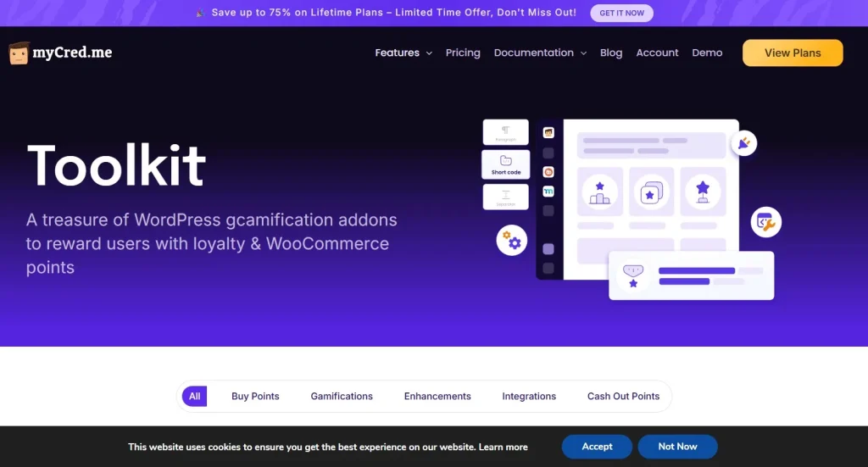Open the Pricing page
Viewport: 868px width, 467px height.
pos(463,53)
